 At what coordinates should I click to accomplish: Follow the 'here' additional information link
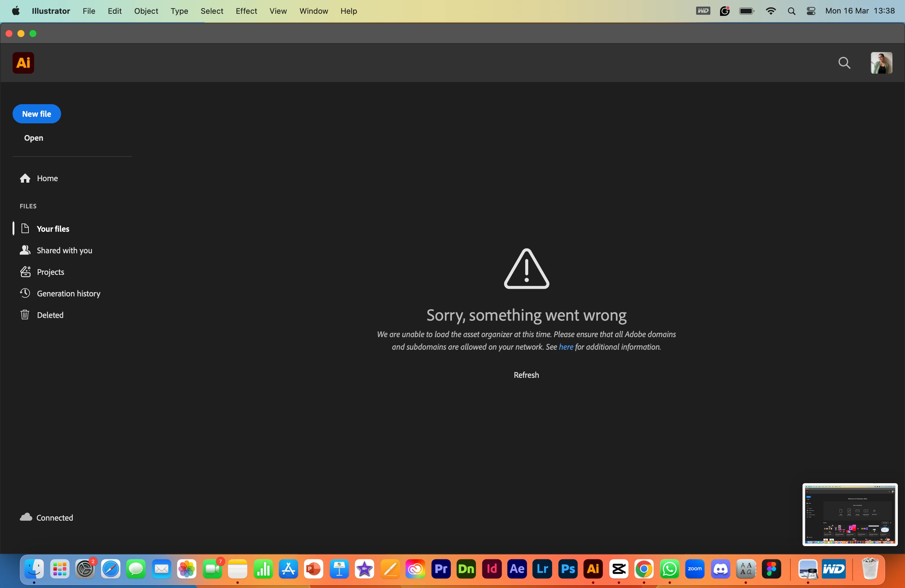(565, 347)
